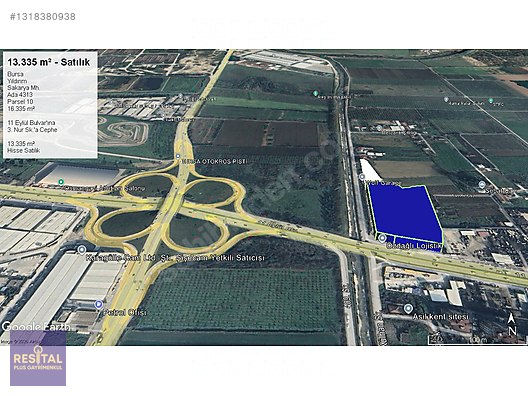The width and height of the screenshot is (528, 396).
Task: Click the Wolf Garage label text
Action: tap(384, 184)
